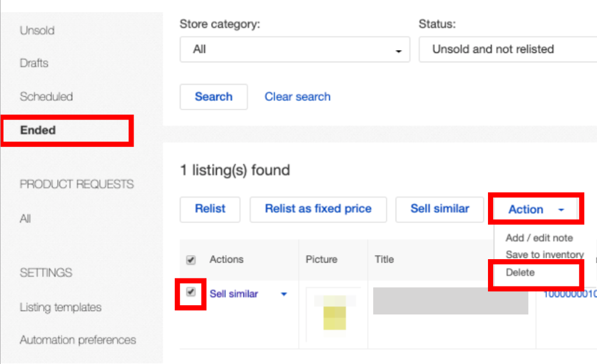Select Delete from Action menu

(520, 273)
